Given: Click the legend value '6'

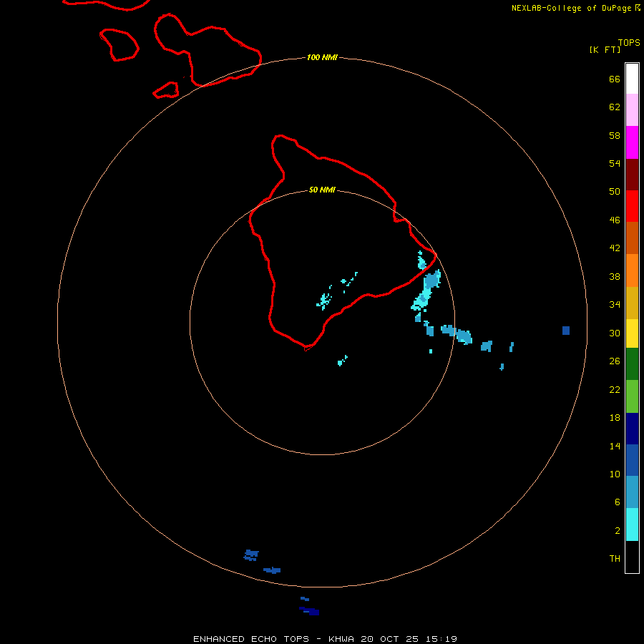Looking at the screenshot, I should [617, 502].
